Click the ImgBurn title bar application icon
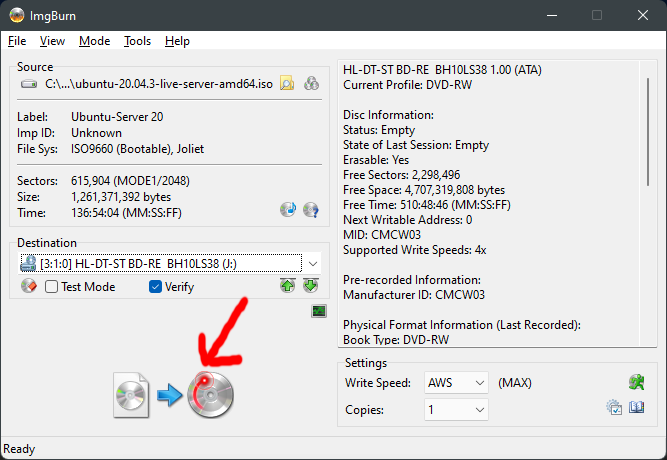Image resolution: width=667 pixels, height=460 pixels. [17, 15]
